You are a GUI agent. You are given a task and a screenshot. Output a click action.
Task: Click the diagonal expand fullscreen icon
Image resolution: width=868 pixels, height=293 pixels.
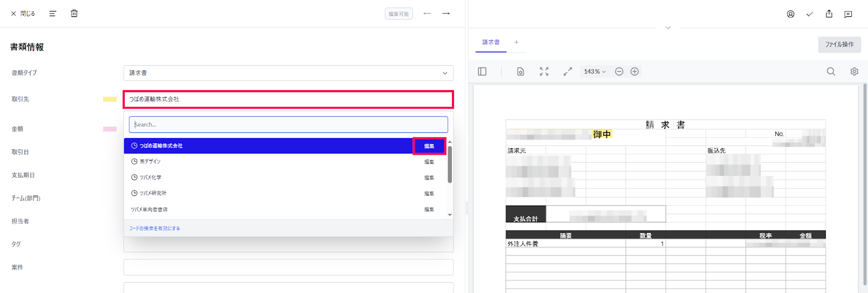pyautogui.click(x=567, y=72)
